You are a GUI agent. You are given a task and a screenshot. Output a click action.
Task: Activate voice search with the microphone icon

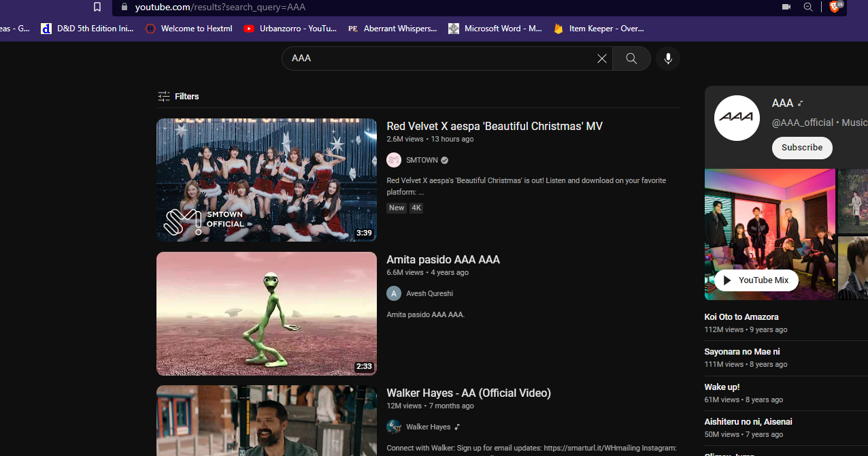[x=667, y=59]
